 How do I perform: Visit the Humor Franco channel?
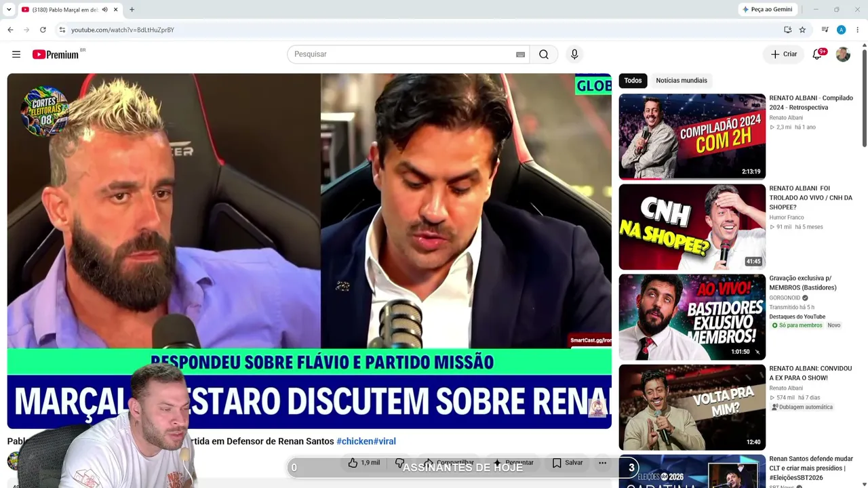(787, 218)
